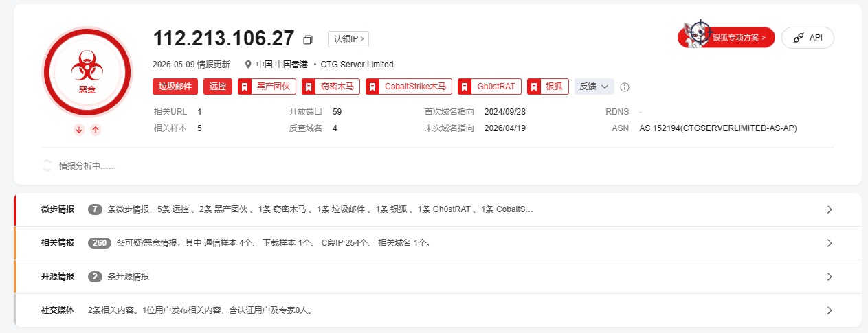
Task: Click the 2条相关内容 social media summary
Action: (201, 310)
